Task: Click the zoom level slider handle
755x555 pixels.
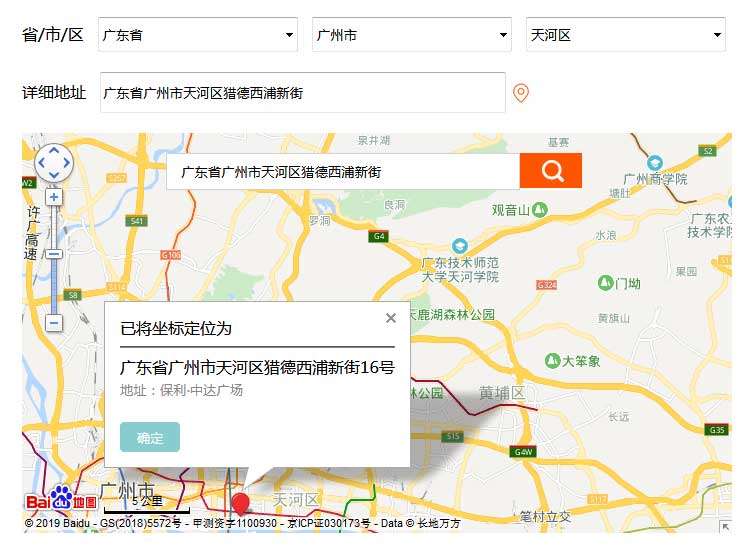Action: click(x=54, y=254)
